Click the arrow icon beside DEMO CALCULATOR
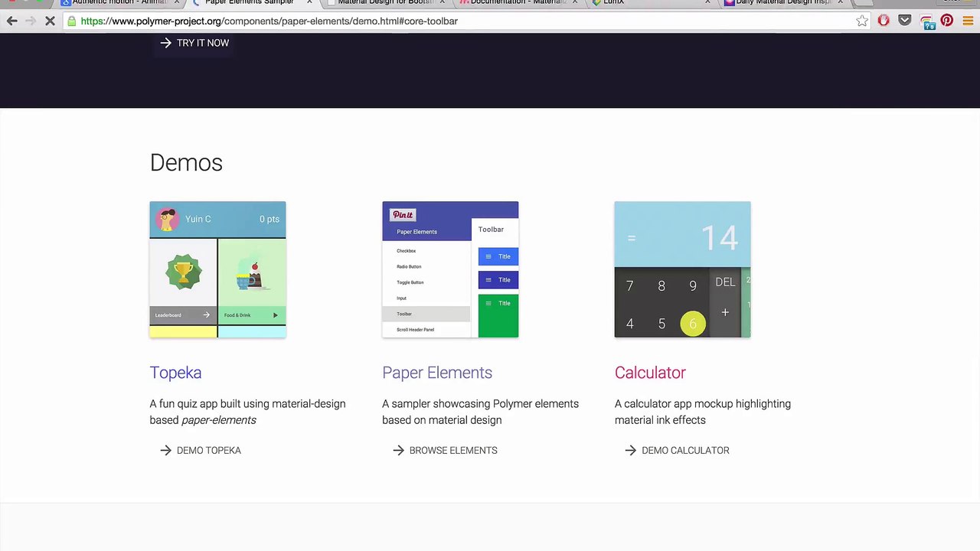 click(x=630, y=451)
